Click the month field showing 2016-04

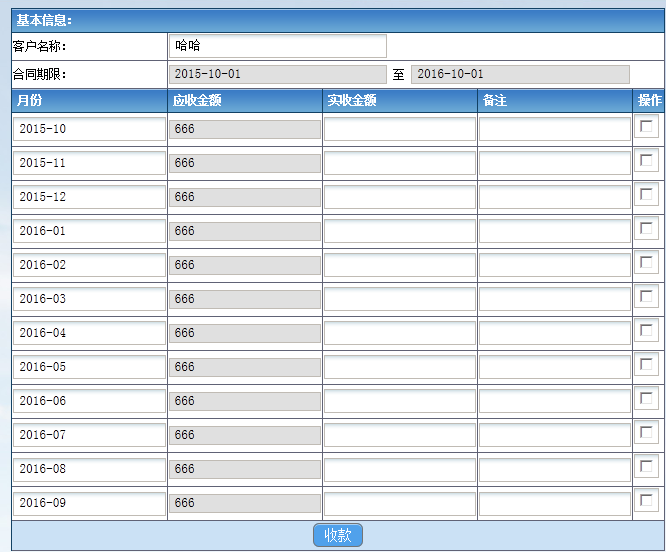tap(89, 333)
